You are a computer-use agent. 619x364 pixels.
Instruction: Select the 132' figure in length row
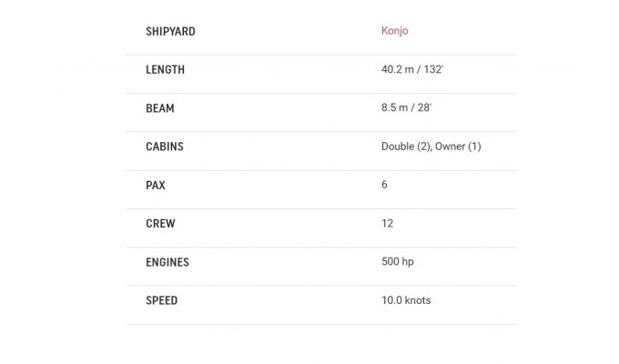[433, 69]
